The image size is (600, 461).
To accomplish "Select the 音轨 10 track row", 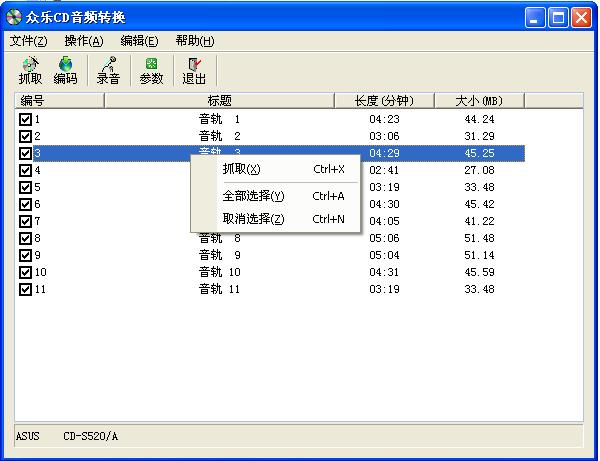I will click(220, 272).
